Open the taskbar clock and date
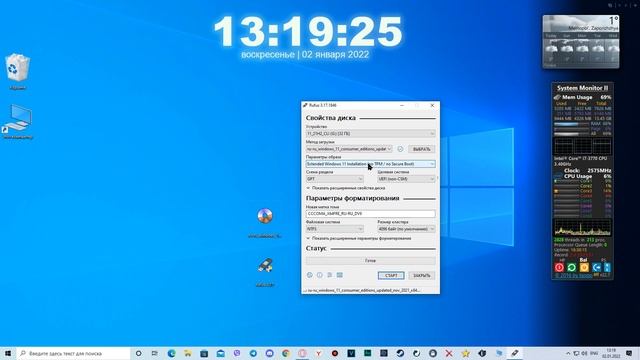Image resolution: width=640 pixels, height=360 pixels. tap(611, 353)
